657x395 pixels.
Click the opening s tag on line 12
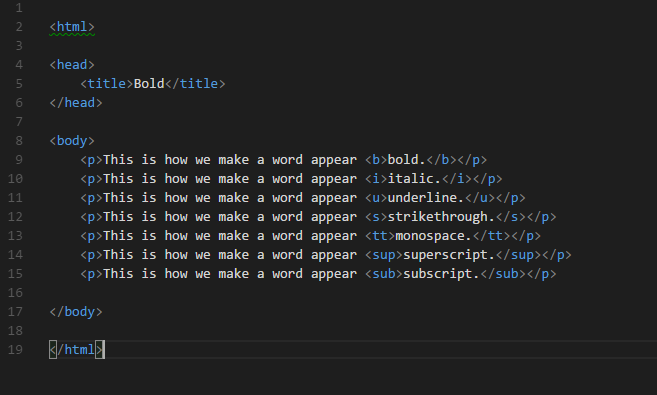click(x=376, y=217)
